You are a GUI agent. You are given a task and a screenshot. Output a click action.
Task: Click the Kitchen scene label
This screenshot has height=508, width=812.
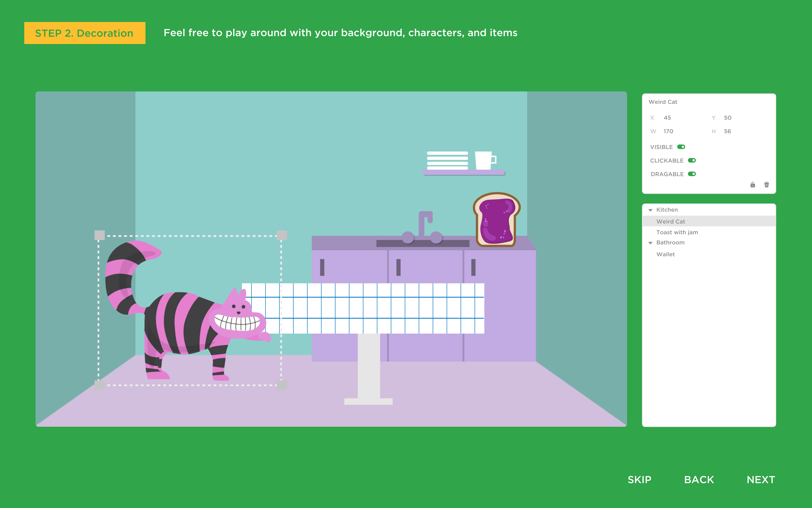pyautogui.click(x=667, y=210)
